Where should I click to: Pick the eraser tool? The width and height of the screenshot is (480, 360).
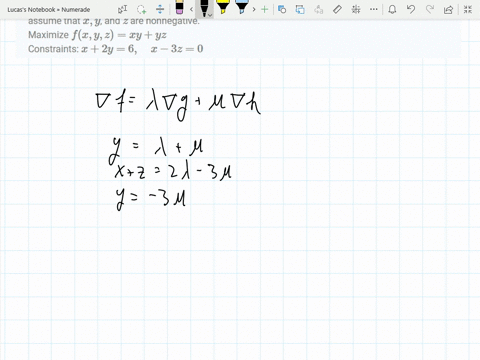pyautogui.click(x=179, y=7)
